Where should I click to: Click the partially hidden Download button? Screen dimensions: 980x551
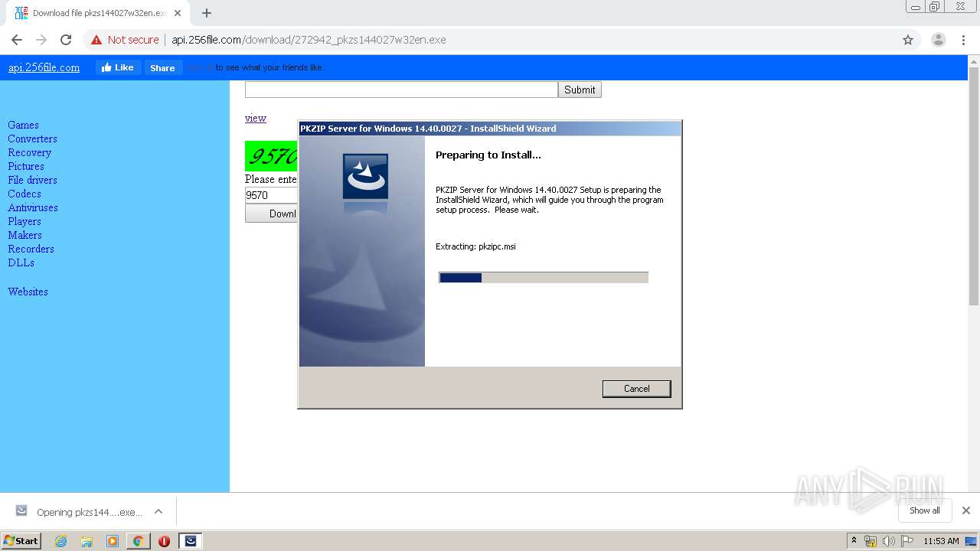click(x=272, y=214)
